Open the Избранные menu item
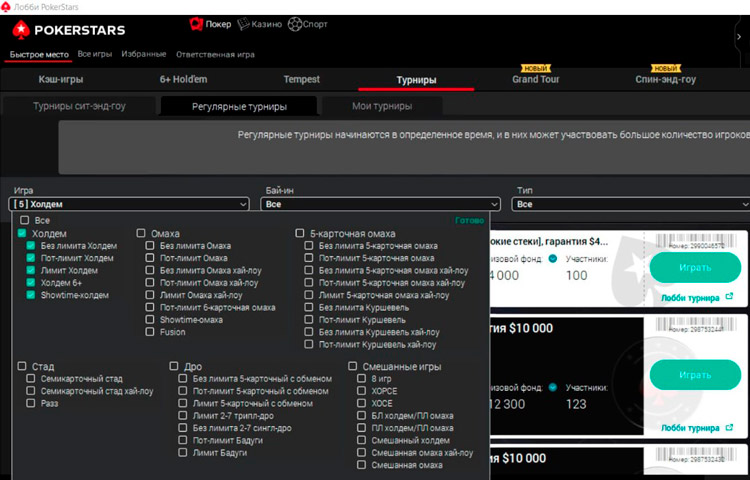 tap(143, 54)
